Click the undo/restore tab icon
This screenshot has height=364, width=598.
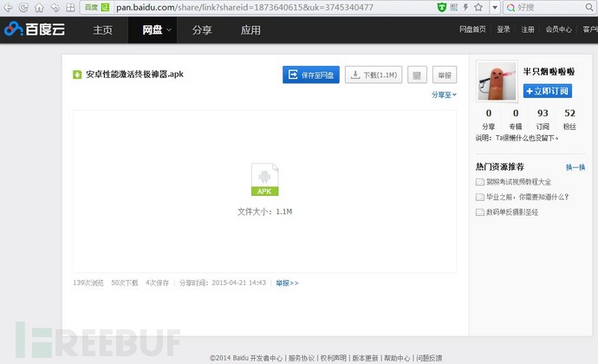click(55, 7)
